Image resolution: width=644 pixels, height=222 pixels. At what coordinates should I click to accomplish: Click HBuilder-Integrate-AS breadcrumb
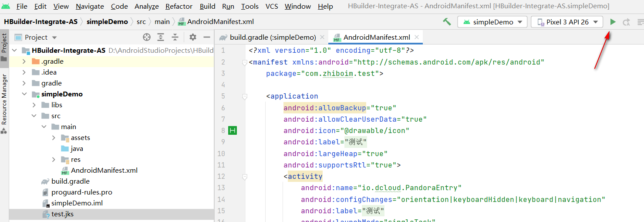40,21
